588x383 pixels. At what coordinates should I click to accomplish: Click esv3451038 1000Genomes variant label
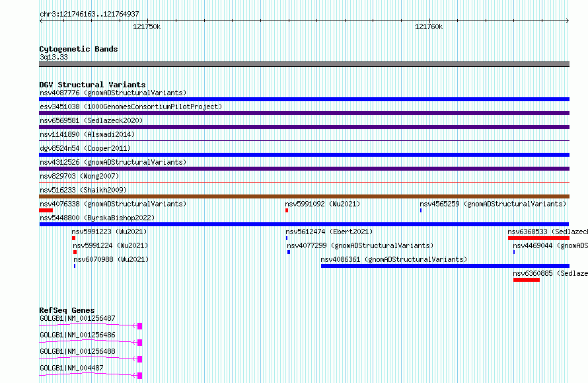click(131, 106)
